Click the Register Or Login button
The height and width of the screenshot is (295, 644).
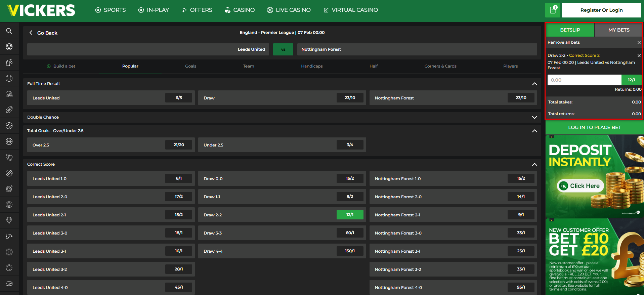tap(601, 10)
